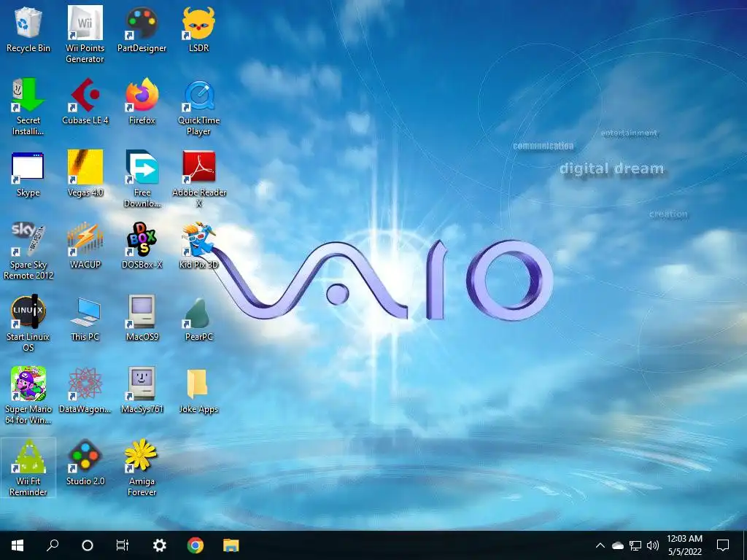This screenshot has width=747, height=560.
Task: Open Settings gear pinned to taskbar
Action: (x=159, y=545)
